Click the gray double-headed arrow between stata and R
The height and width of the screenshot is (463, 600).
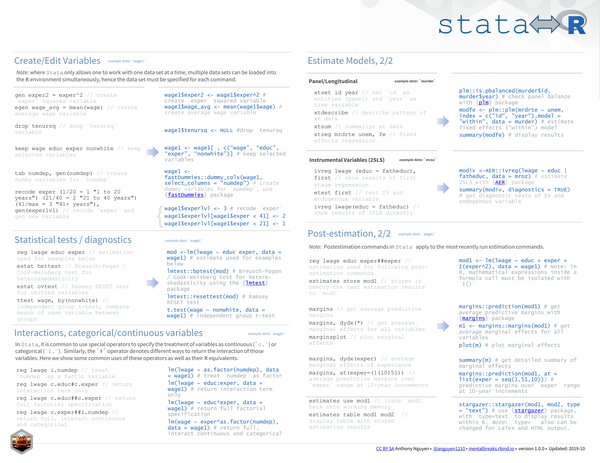pyautogui.click(x=545, y=24)
